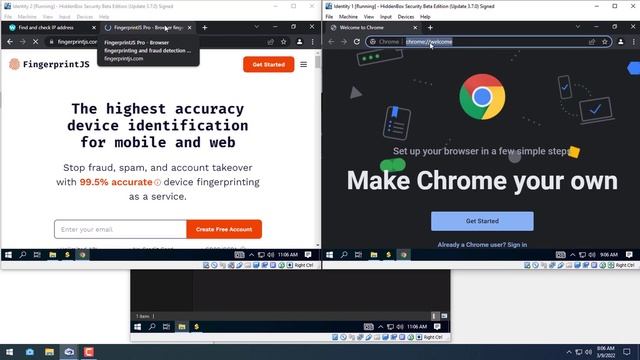Click the dollar-sign app in the bottom VM taskbar

point(196,327)
